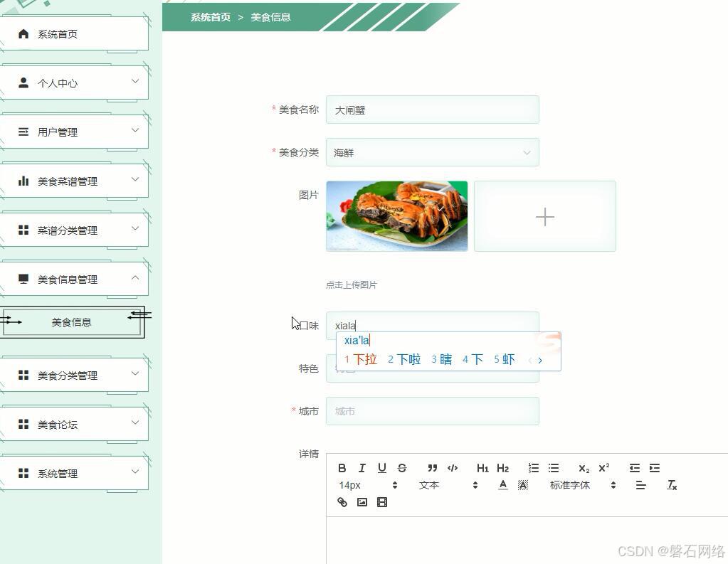This screenshot has width=728, height=564.
Task: Insert a hyperlink using the link icon
Action: pos(342,502)
